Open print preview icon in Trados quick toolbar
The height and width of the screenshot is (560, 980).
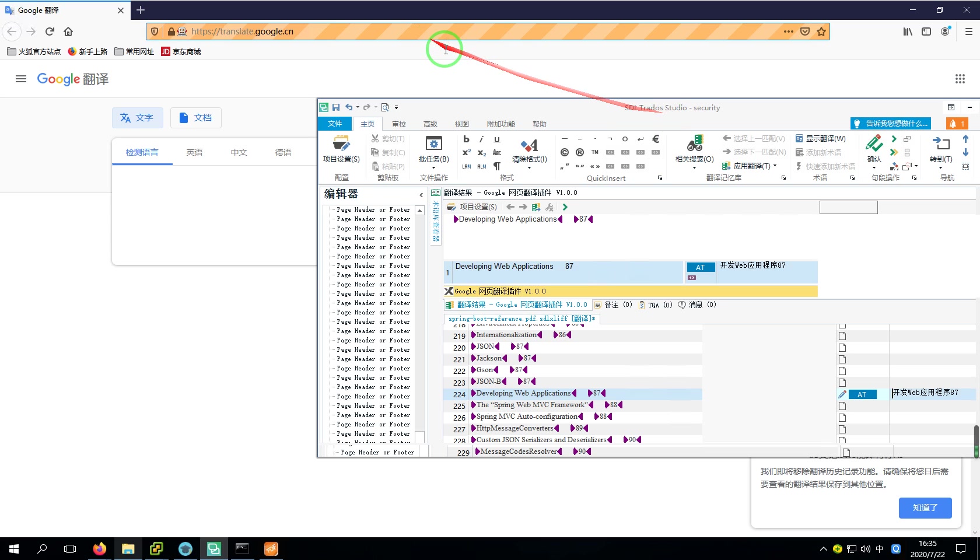pos(385,107)
